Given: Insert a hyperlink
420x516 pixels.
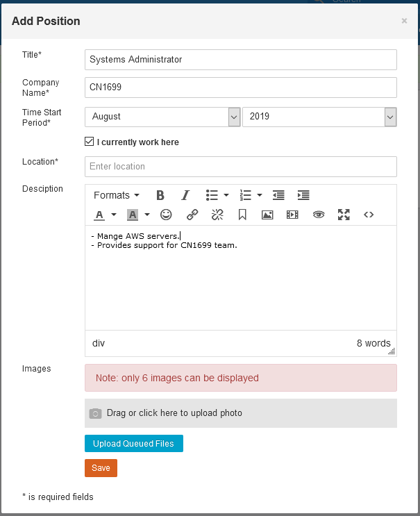Looking at the screenshot, I should (x=192, y=215).
